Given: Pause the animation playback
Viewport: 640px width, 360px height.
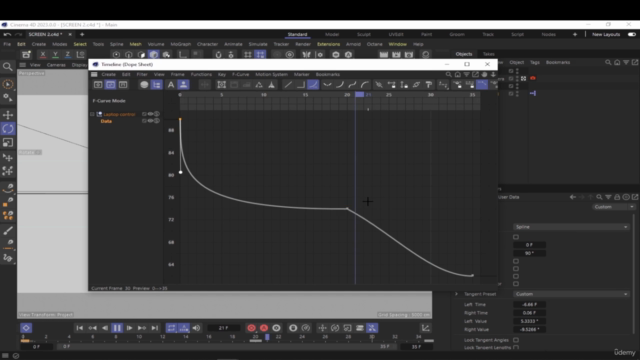Looking at the screenshot, I should [x=117, y=328].
